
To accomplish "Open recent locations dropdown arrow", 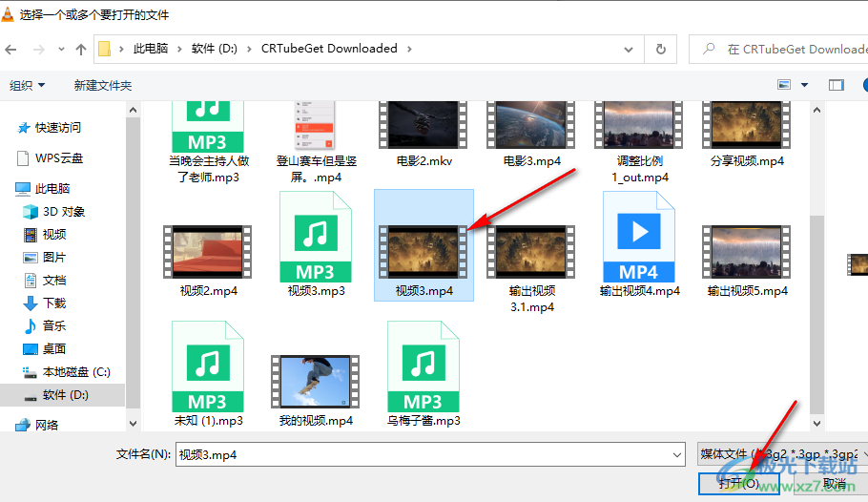I will pyautogui.click(x=61, y=50).
